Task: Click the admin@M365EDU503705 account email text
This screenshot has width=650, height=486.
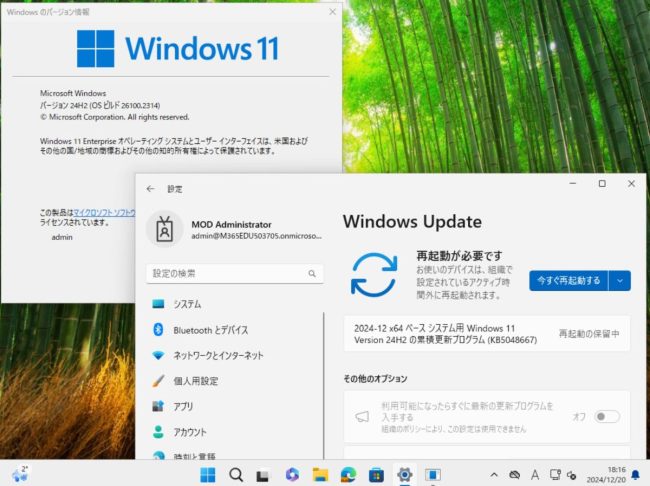Action: pyautogui.click(x=256, y=236)
